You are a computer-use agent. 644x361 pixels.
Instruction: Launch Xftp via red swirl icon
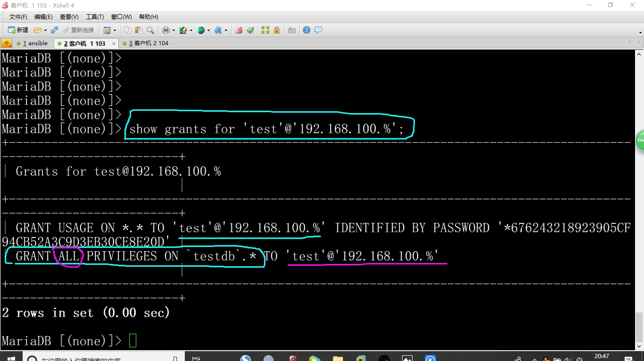pyautogui.click(x=239, y=30)
